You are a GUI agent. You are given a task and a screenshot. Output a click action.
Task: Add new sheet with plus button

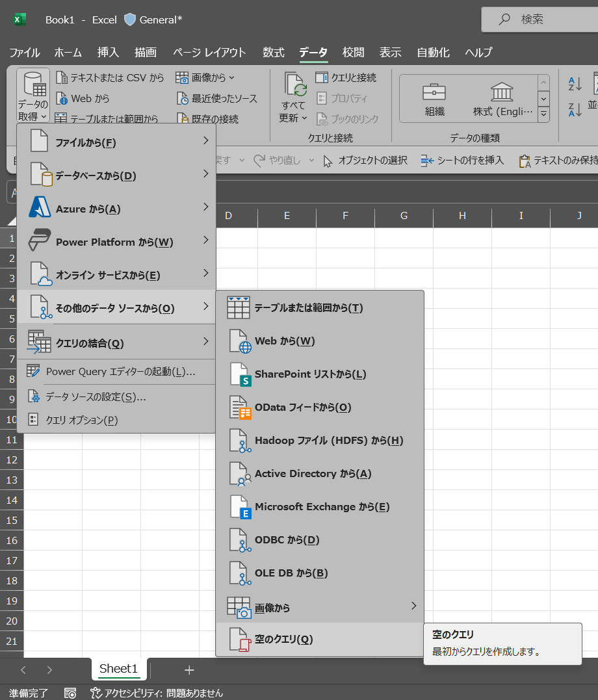pyautogui.click(x=189, y=669)
